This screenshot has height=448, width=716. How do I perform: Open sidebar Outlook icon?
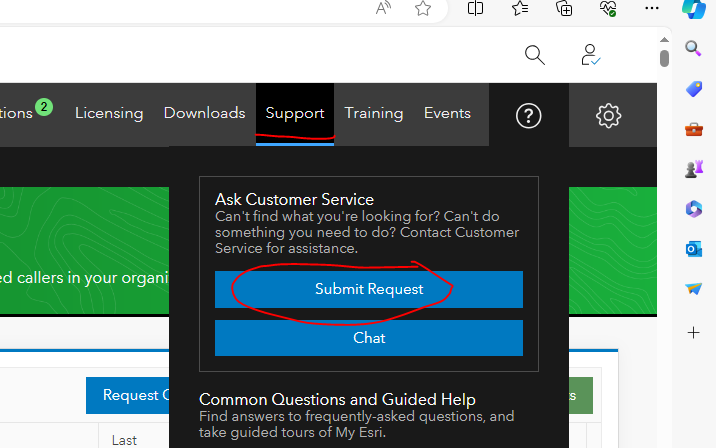pos(694,249)
